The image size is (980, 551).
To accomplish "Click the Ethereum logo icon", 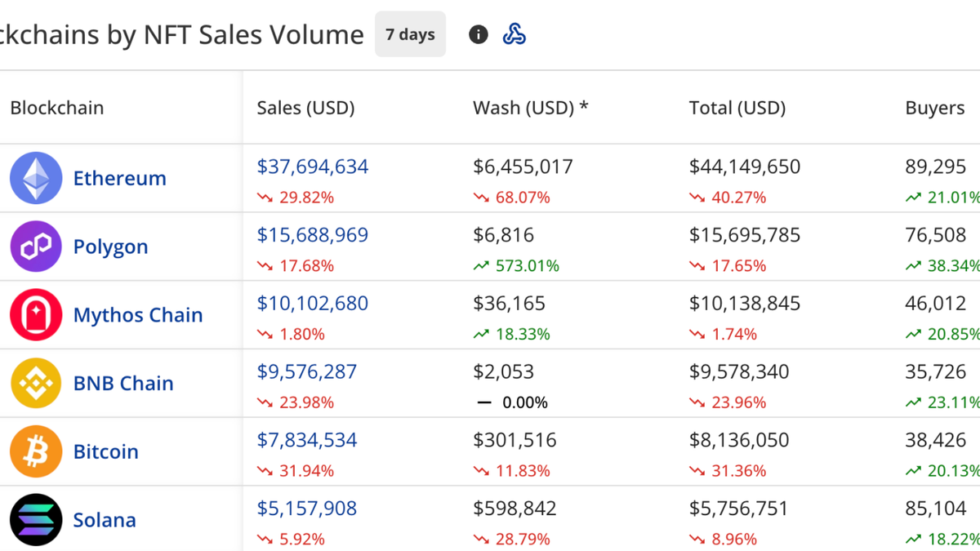I will click(x=36, y=178).
